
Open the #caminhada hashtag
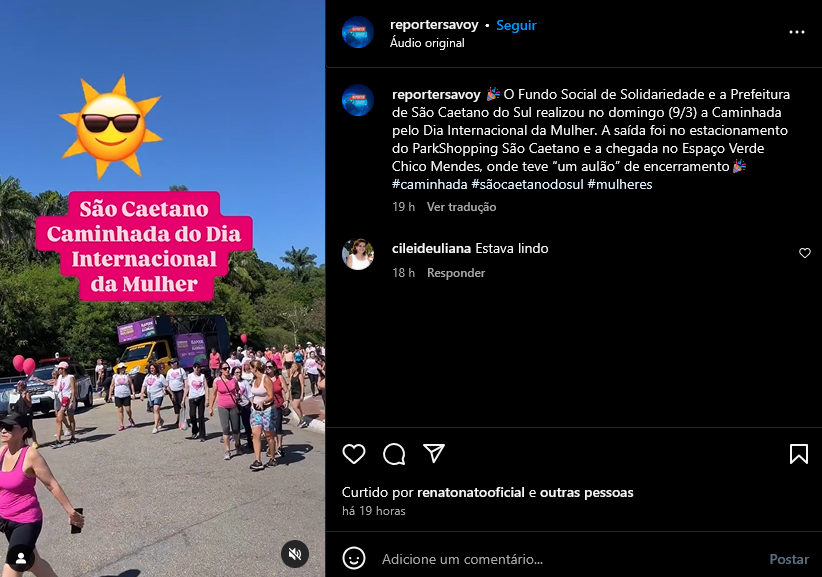(429, 184)
